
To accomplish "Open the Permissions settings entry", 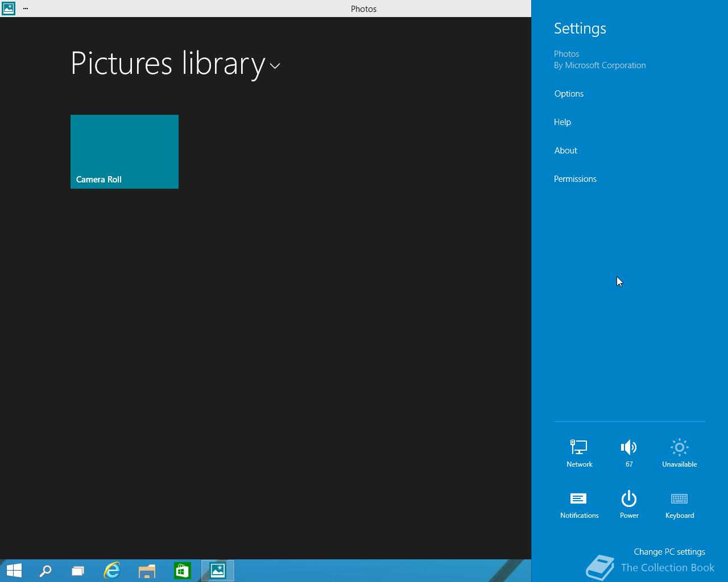I will [x=575, y=179].
